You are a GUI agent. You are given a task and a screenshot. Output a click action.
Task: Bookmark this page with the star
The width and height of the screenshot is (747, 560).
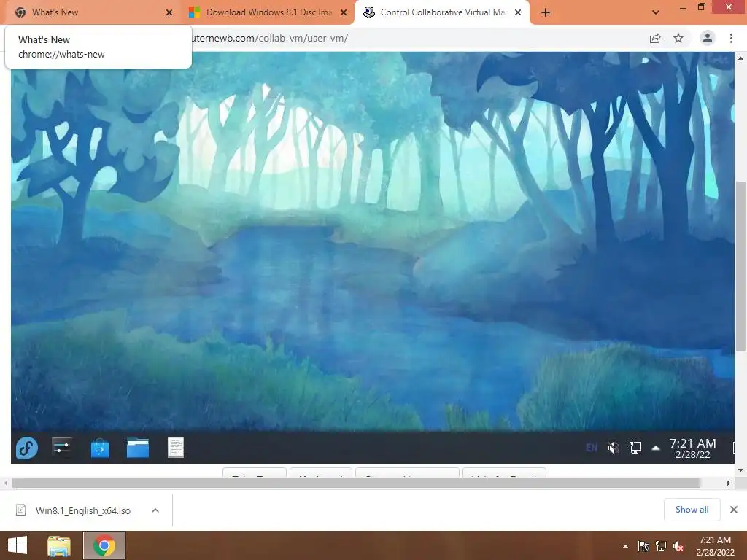678,38
